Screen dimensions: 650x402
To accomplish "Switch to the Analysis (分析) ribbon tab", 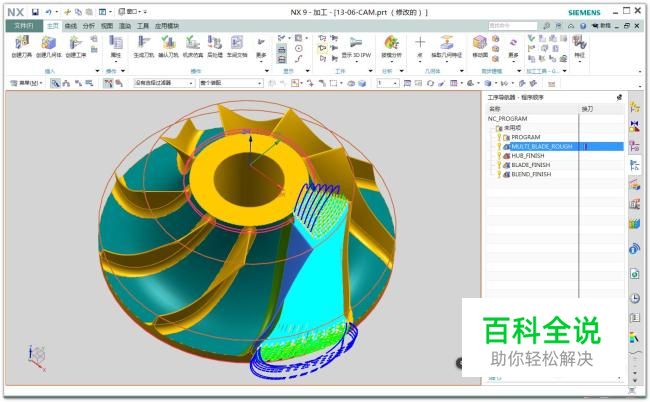I will click(x=88, y=26).
